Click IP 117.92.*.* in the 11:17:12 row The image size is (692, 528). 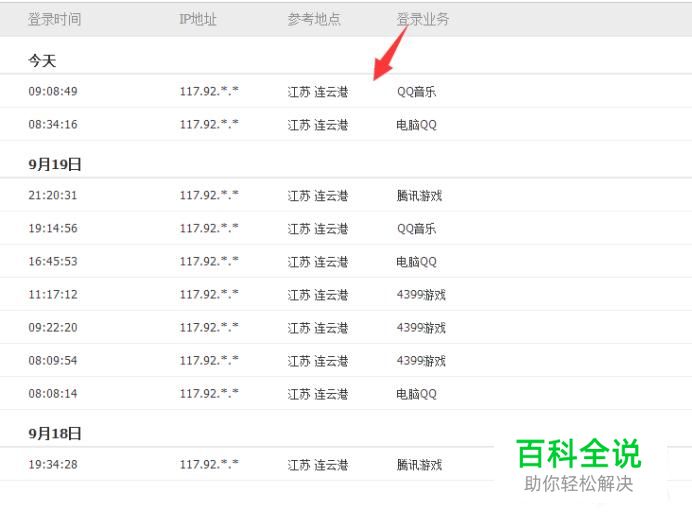209,294
